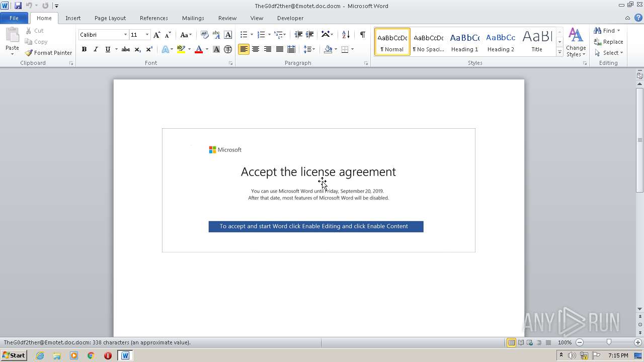Select Align Text Left
This screenshot has width=644, height=362.
[244, 49]
